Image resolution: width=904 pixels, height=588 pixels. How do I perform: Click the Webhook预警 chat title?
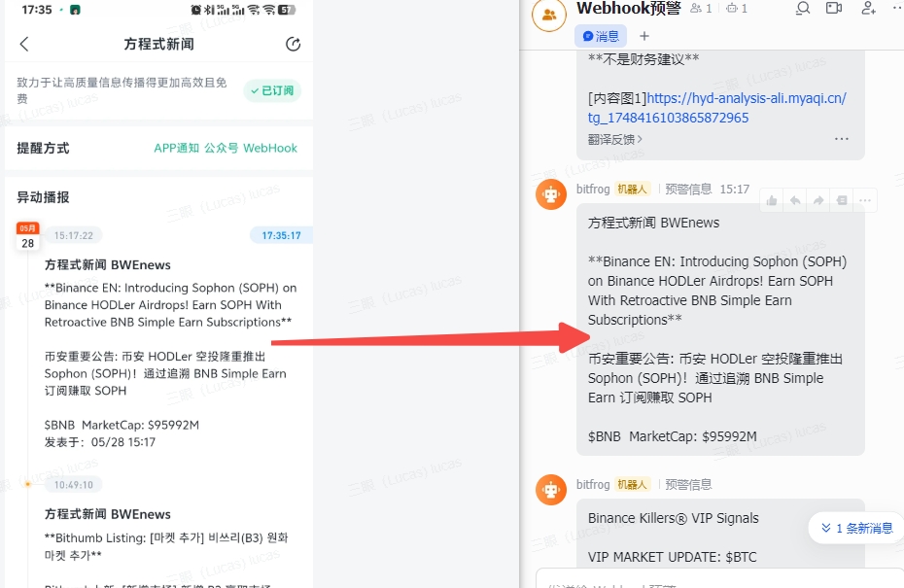point(628,8)
